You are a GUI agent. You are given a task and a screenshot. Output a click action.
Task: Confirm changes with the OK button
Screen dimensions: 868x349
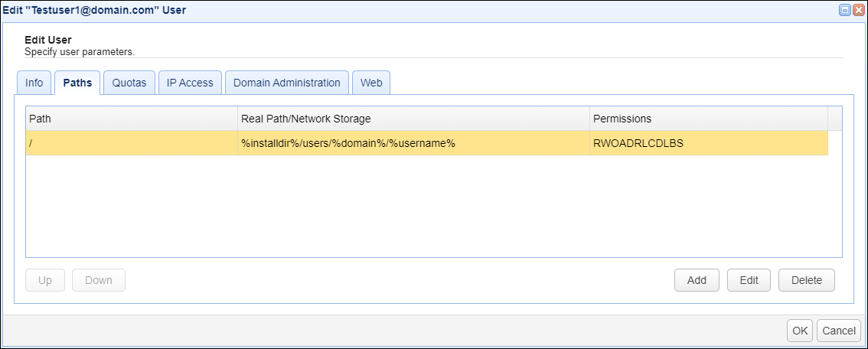(800, 331)
